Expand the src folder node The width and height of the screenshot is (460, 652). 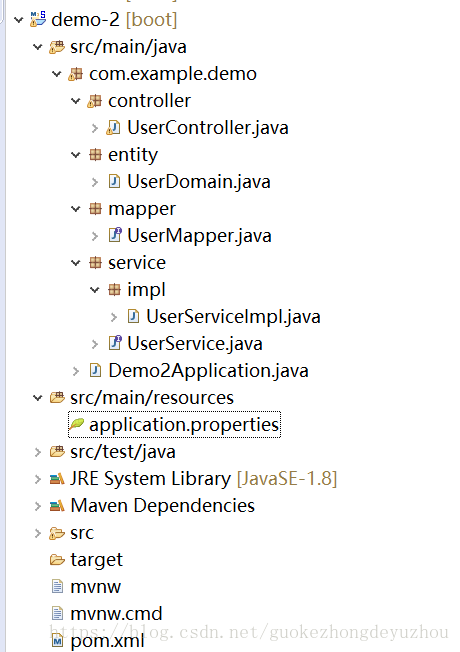point(38,533)
